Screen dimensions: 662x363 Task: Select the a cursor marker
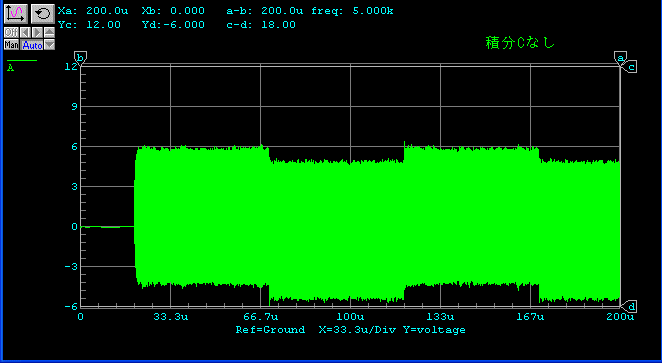[x=620, y=58]
